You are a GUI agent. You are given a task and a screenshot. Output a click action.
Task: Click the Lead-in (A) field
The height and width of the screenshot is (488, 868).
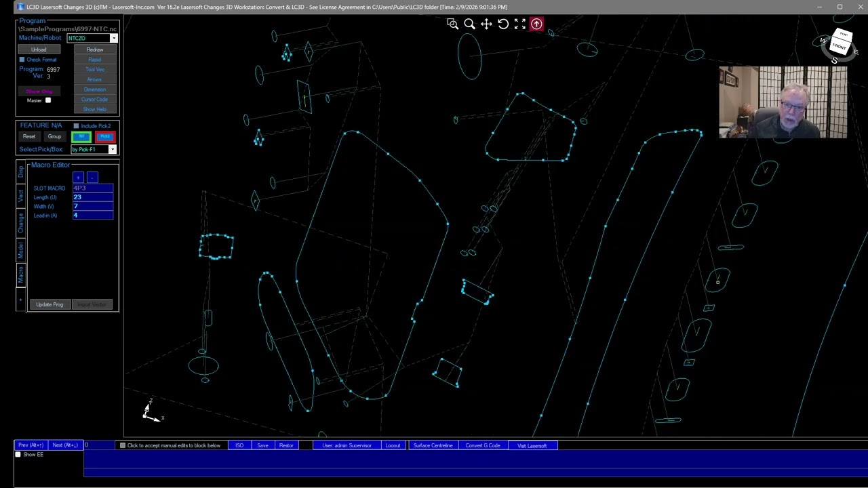click(x=93, y=216)
